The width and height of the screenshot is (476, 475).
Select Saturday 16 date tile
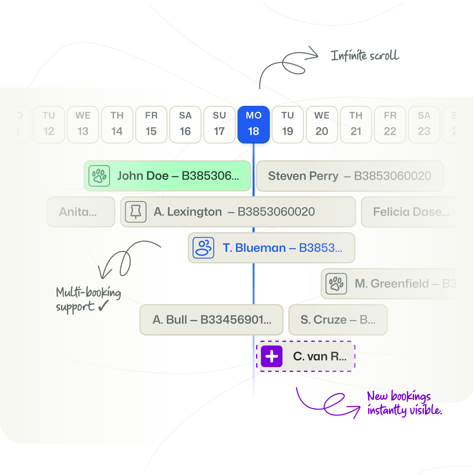point(185,124)
